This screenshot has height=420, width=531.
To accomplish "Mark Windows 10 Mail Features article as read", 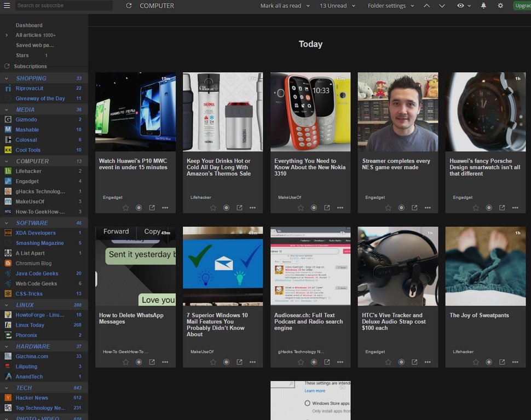I will click(226, 362).
